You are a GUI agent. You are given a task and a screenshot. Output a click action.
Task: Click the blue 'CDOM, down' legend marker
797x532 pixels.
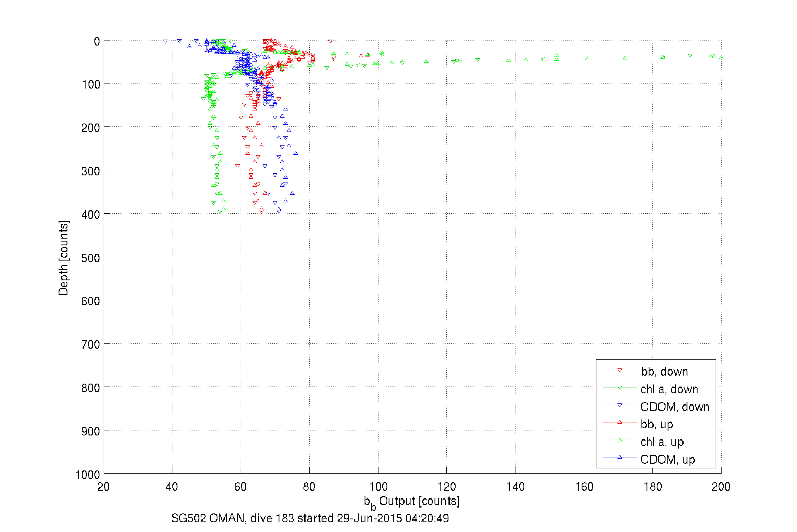[x=620, y=406]
